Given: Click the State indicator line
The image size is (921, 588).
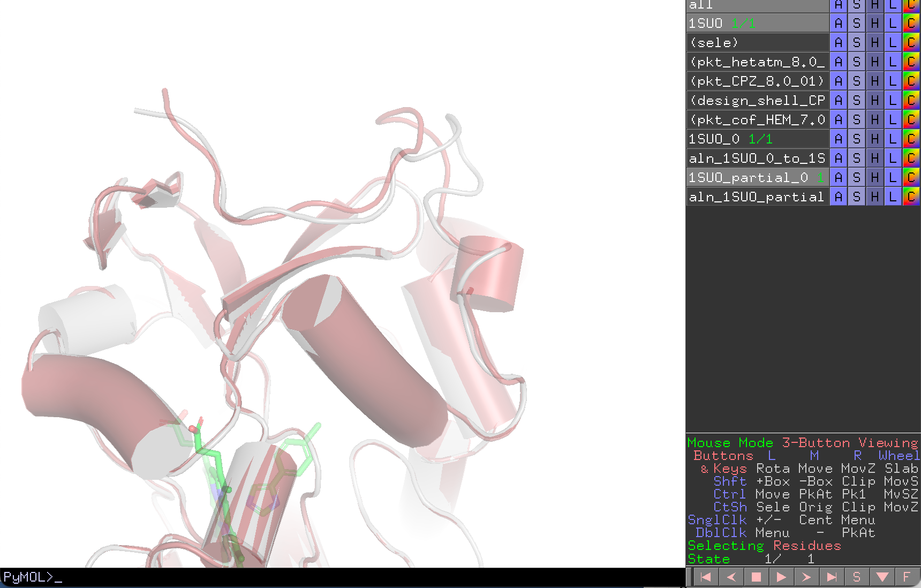Looking at the screenshot, I should [x=751, y=559].
